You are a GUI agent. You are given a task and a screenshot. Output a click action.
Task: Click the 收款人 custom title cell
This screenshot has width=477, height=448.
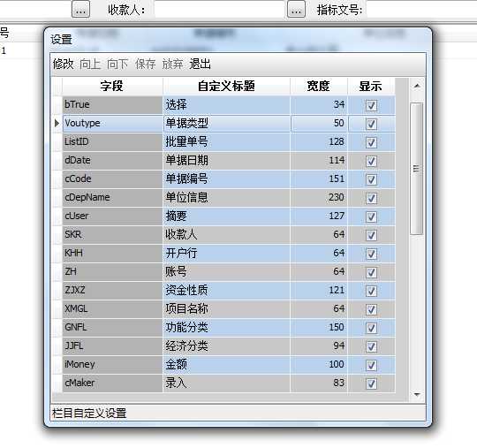tap(227, 235)
